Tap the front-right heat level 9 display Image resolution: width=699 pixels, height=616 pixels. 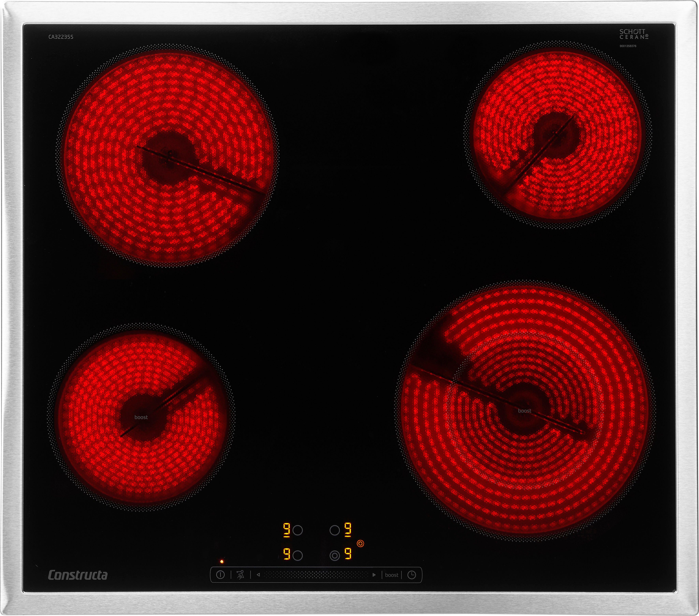click(348, 553)
